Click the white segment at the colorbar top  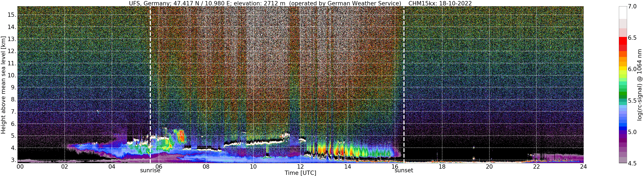pos(623,12)
